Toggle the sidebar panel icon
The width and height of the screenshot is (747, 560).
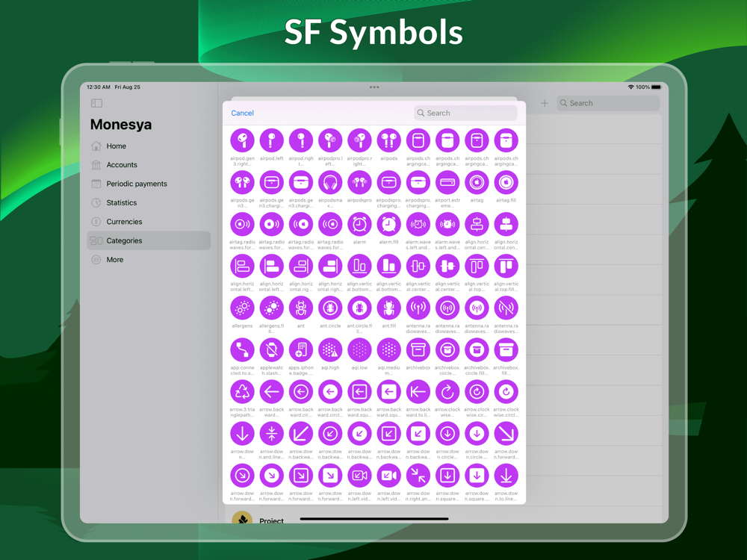(96, 103)
